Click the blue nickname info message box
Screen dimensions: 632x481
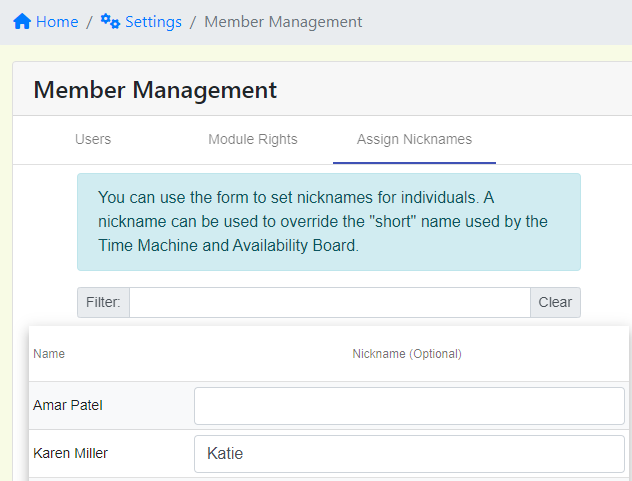(329, 222)
